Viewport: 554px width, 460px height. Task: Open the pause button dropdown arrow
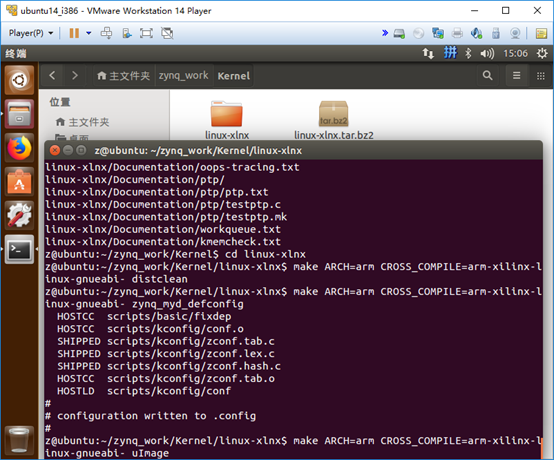(x=89, y=33)
